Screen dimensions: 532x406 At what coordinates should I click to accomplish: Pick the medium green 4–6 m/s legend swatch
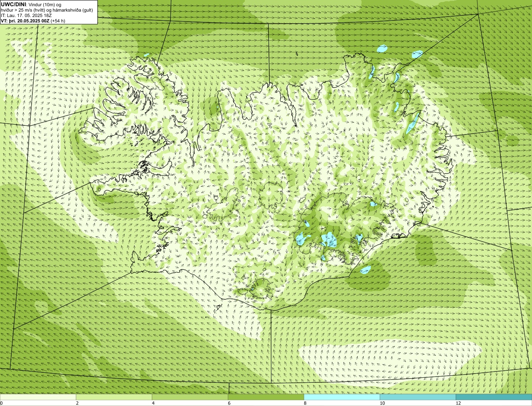tap(190, 397)
